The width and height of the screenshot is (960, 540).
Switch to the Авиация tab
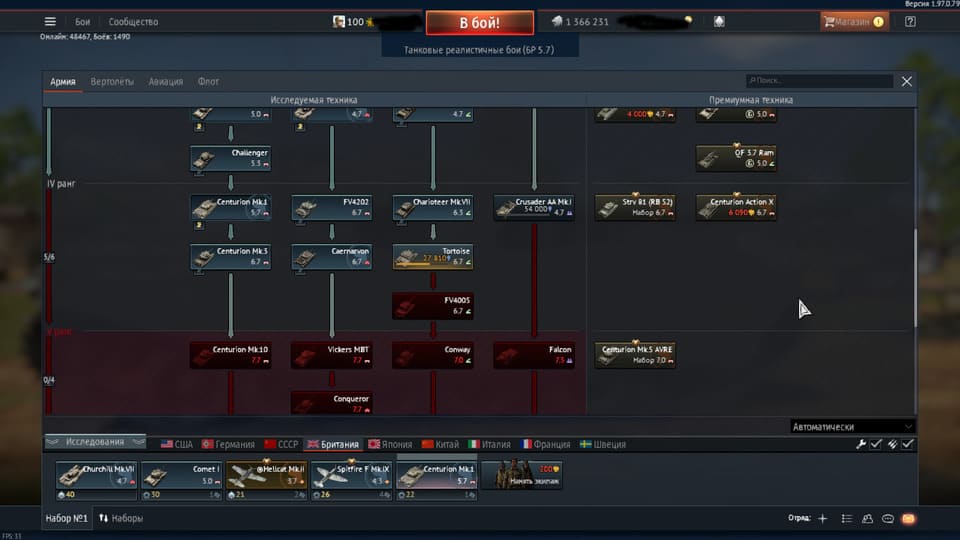pos(166,81)
